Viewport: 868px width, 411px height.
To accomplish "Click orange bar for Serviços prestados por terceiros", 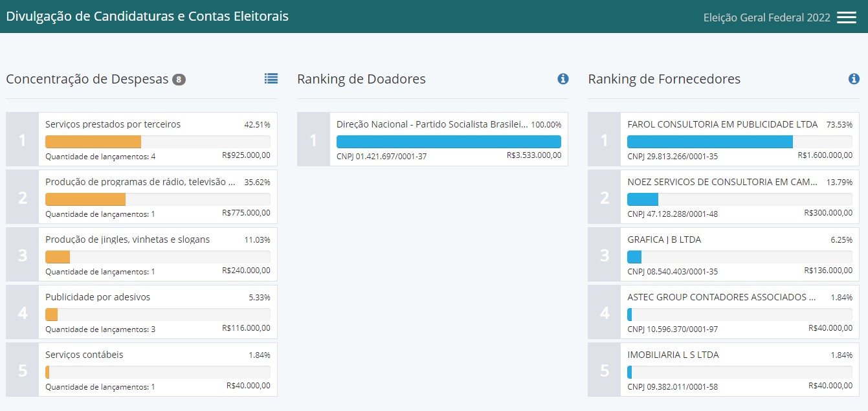I will point(93,142).
